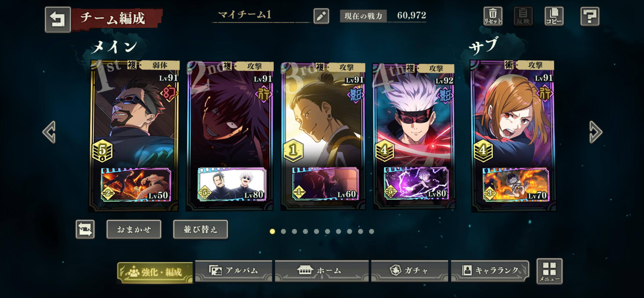Select the fifth team page dot
The image size is (644, 298).
316,231
